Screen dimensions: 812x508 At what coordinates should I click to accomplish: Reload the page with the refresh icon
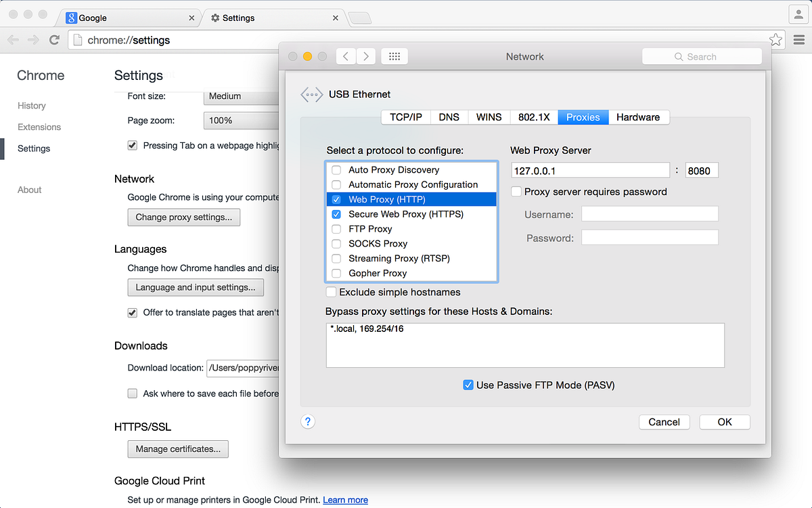tap(54, 40)
